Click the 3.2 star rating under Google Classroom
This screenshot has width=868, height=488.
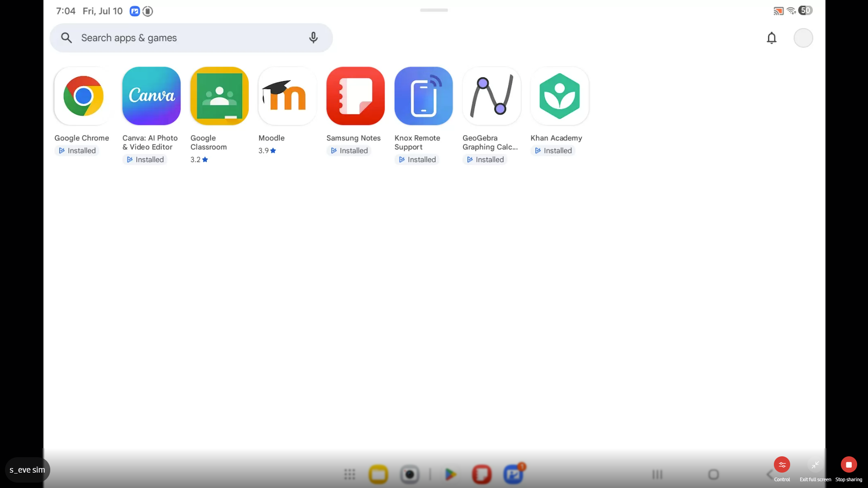pyautogui.click(x=199, y=160)
